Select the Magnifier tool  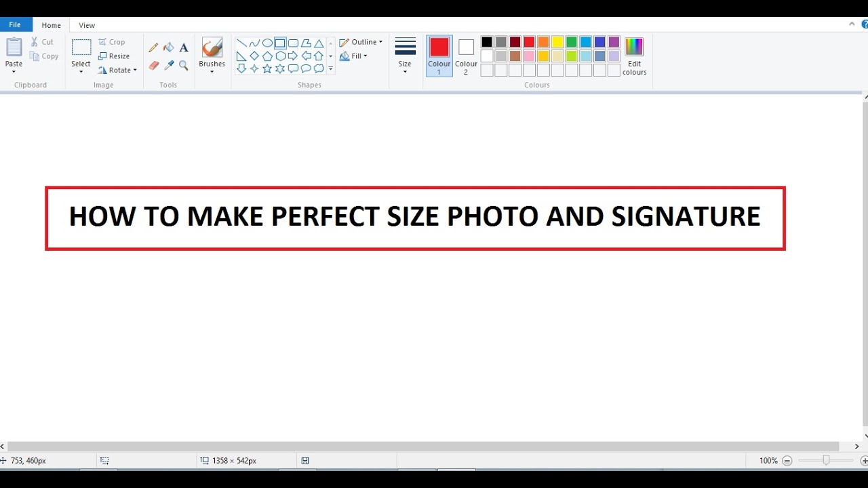pos(184,66)
